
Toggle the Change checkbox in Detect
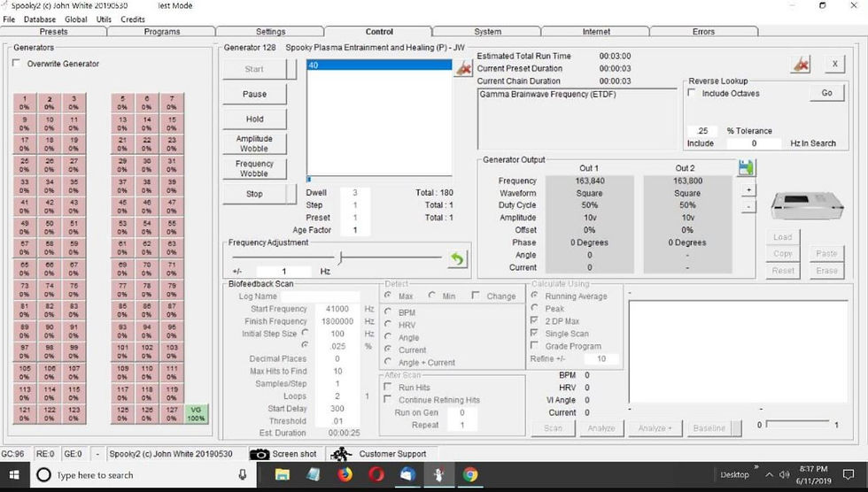(x=476, y=296)
